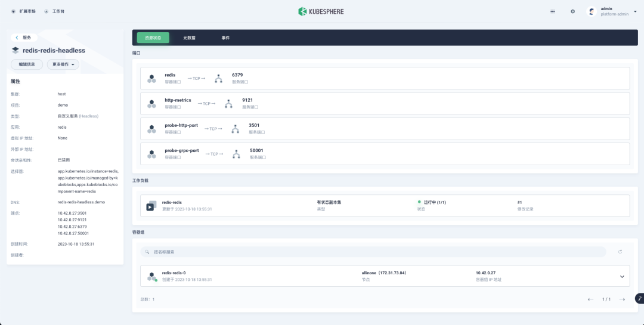Click the 运行中 (1/1) status text

(435, 203)
